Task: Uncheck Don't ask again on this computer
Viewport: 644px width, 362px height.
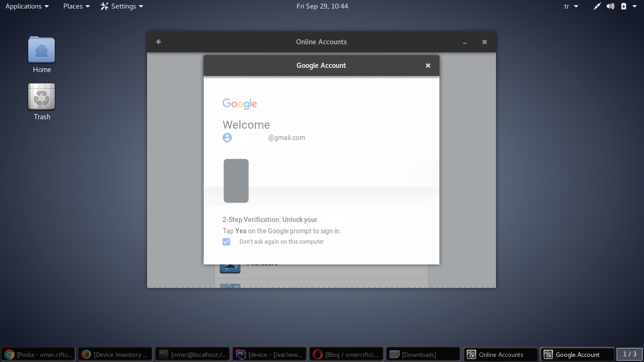Action: point(226,242)
